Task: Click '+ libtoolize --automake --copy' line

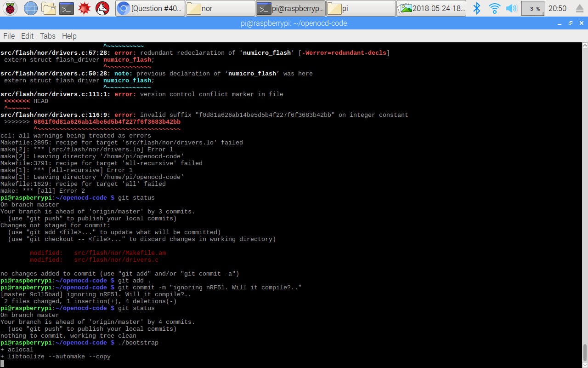Action: pyautogui.click(x=56, y=356)
